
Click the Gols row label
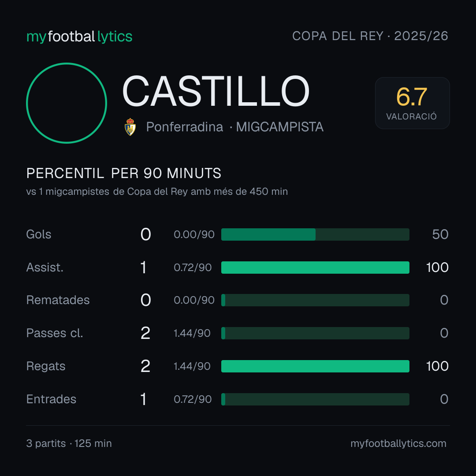coord(38,234)
